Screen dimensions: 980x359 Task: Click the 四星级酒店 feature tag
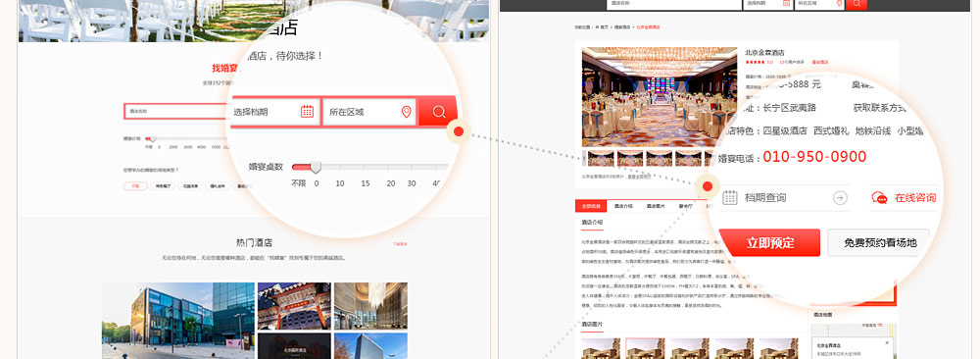click(x=784, y=131)
